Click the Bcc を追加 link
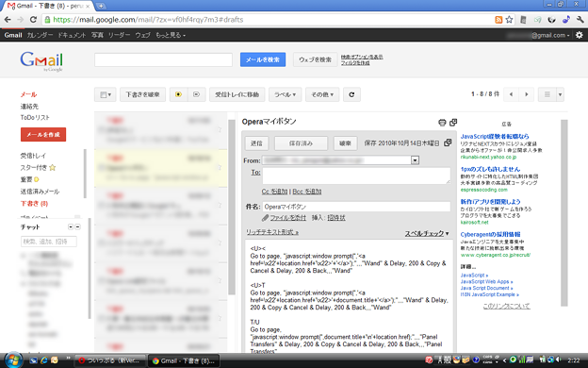 307,192
